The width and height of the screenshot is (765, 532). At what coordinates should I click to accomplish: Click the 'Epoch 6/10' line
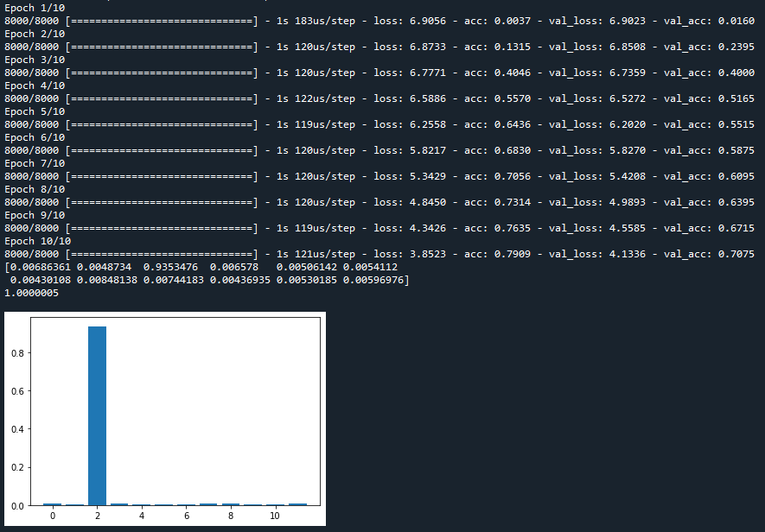(35, 137)
